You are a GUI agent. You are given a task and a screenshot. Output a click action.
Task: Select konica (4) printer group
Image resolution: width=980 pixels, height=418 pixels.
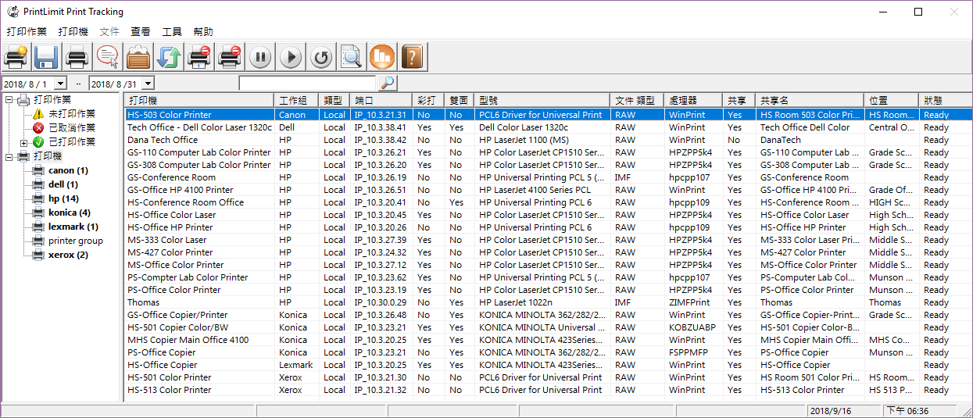(x=70, y=213)
